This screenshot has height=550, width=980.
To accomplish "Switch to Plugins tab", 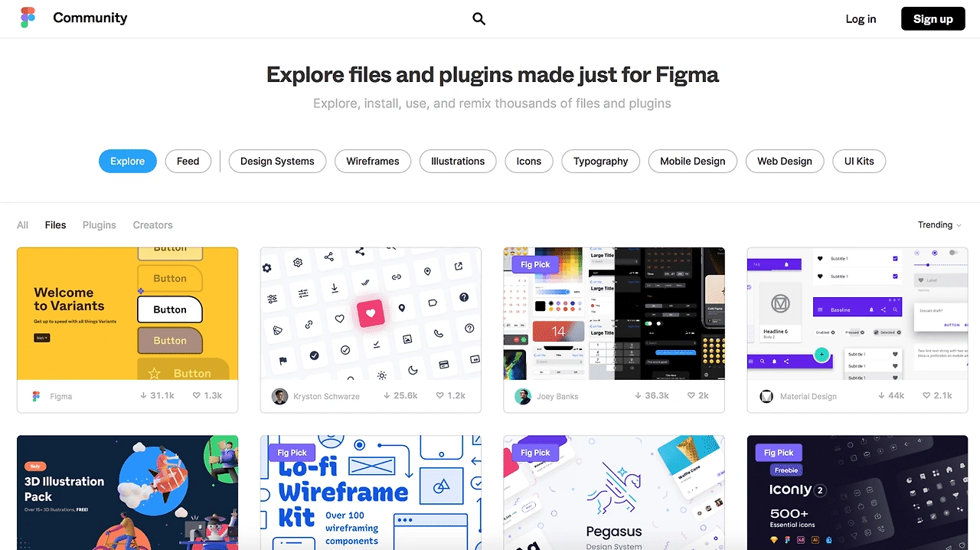I will (x=100, y=224).
